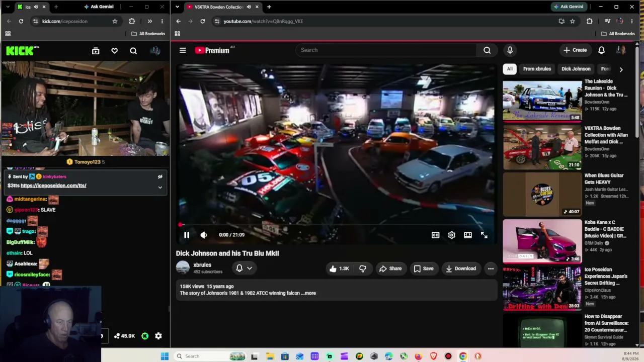Reload the YouTube page
Viewport: 644px width, 362px height.
pyautogui.click(x=203, y=21)
